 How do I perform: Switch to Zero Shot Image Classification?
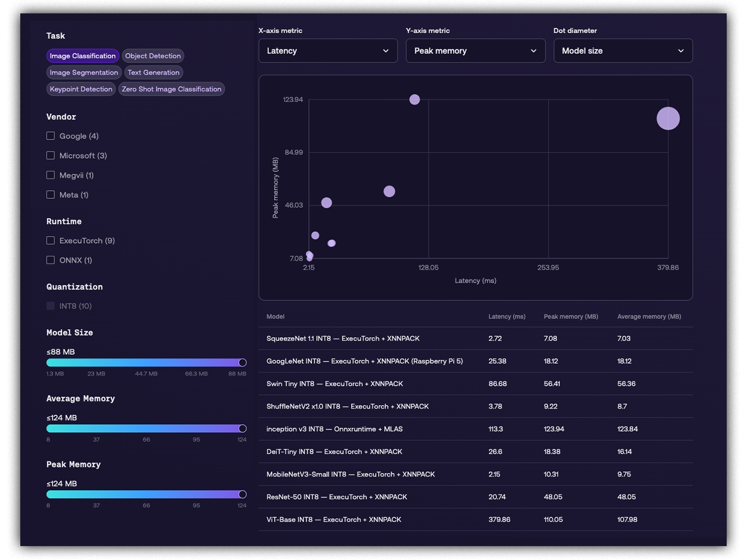[x=172, y=89]
